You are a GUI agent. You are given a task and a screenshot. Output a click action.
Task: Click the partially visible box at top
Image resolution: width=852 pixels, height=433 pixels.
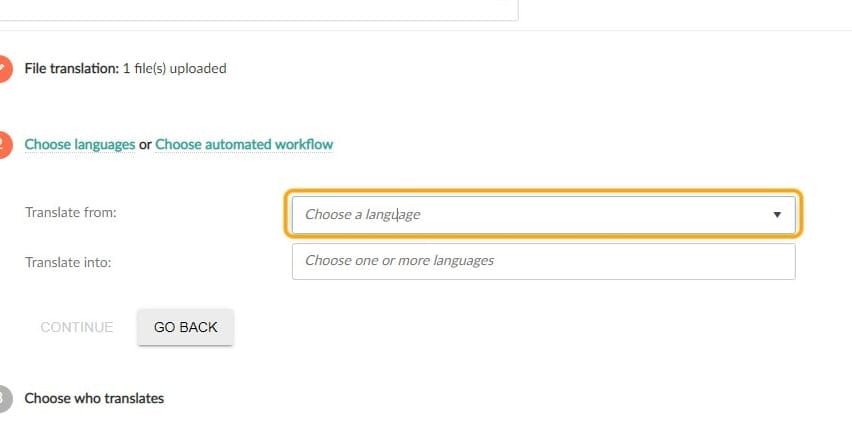(x=260, y=9)
